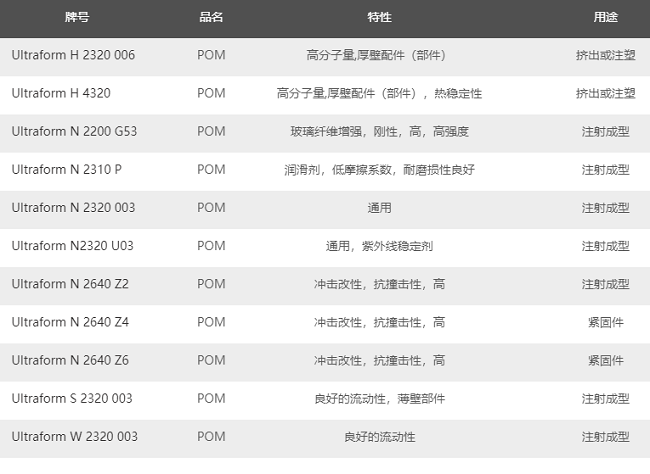
Task: Open Ultraform W 2320 003 grade
Action: [75, 436]
